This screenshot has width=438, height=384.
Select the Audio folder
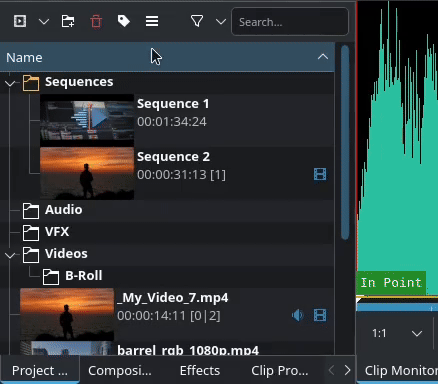(x=167, y=210)
